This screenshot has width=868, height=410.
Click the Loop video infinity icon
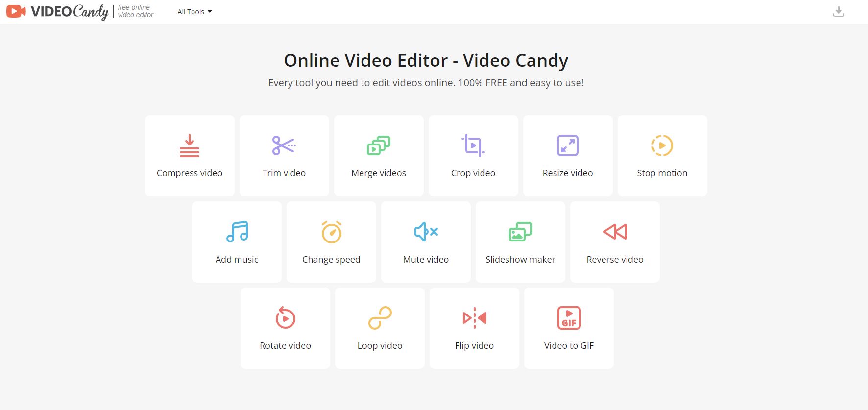coord(380,318)
